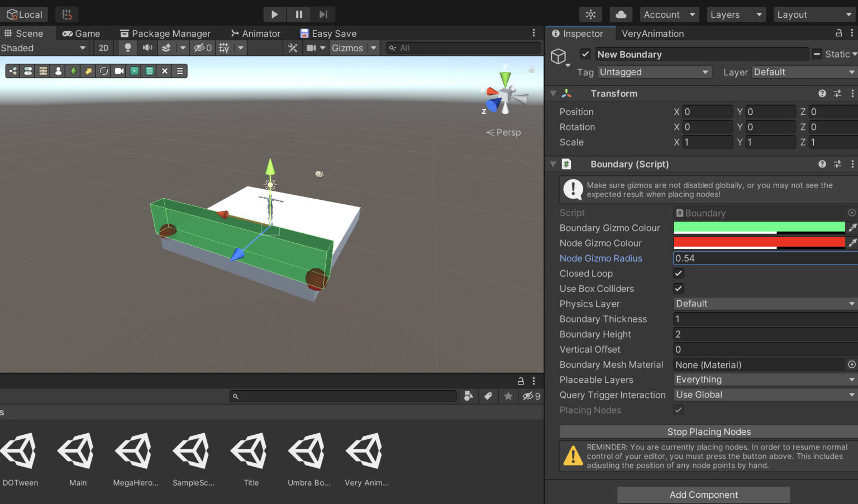Click the step frame button next to pause

point(323,14)
